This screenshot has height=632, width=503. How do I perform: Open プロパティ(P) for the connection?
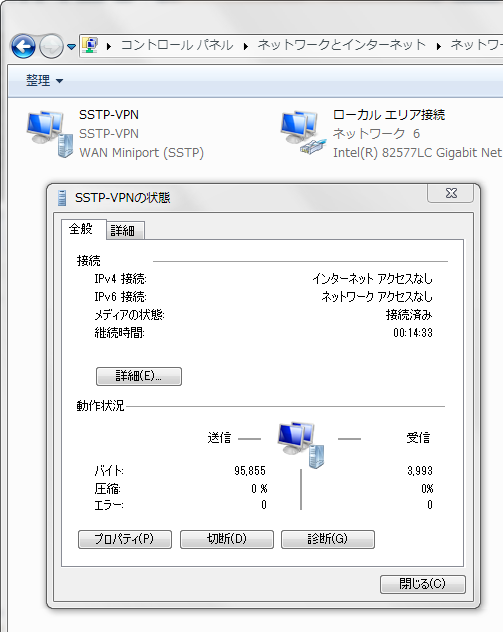pyautogui.click(x=125, y=539)
